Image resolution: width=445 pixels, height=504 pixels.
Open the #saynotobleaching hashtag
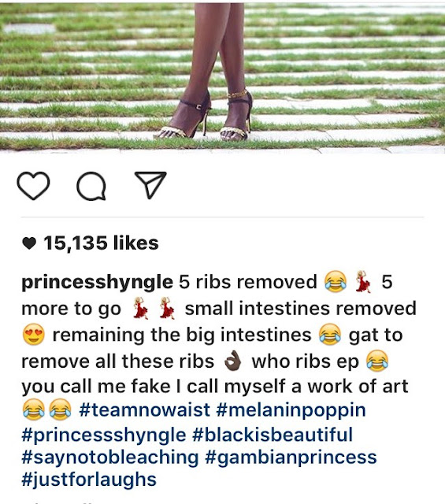(110, 458)
